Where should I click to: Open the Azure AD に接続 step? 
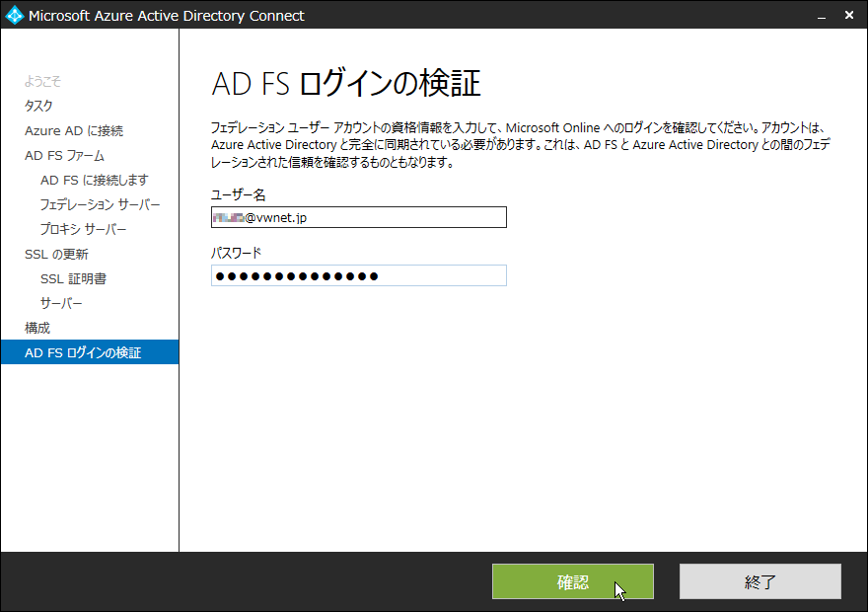74,130
